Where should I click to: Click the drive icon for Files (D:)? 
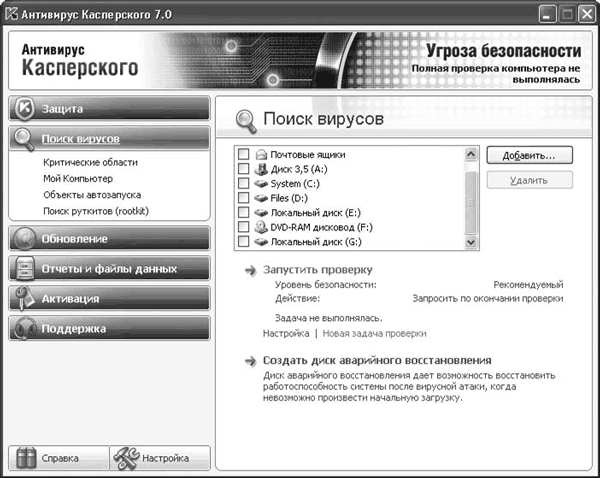[x=261, y=198]
